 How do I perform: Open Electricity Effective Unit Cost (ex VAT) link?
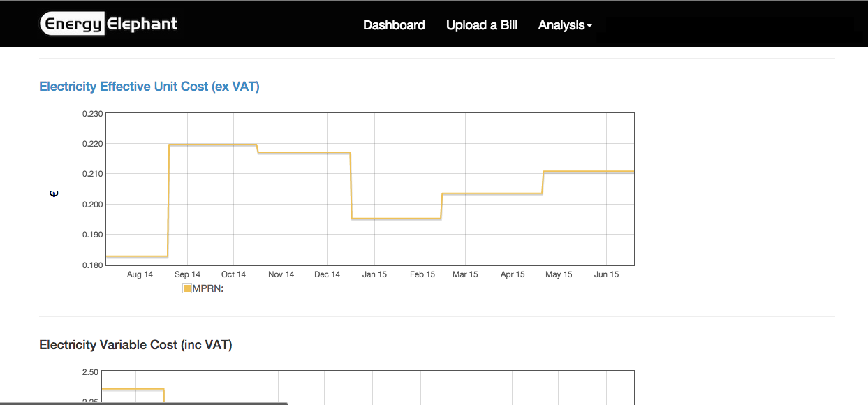pyautogui.click(x=149, y=87)
